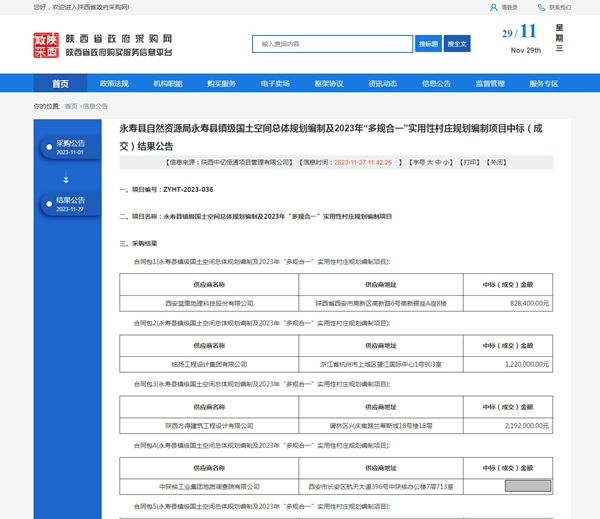Click the 搜全文 full-text search button
The height and width of the screenshot is (519, 600).
pyautogui.click(x=457, y=44)
